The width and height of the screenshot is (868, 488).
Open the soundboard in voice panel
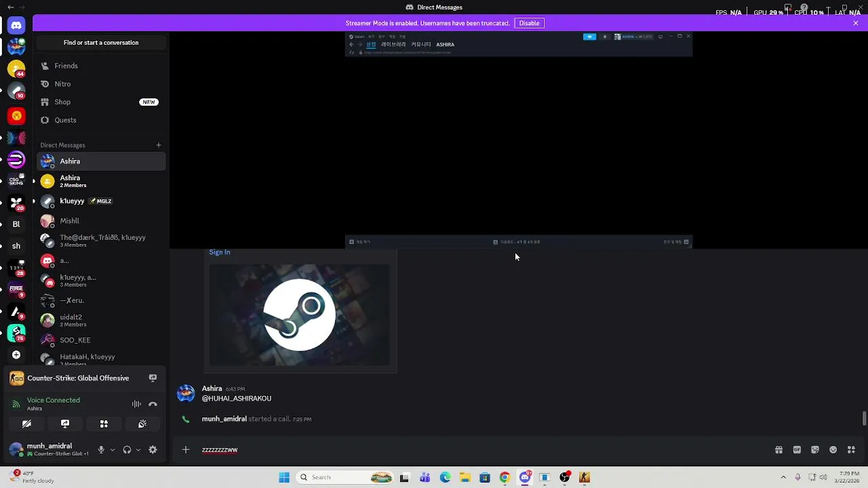142,424
